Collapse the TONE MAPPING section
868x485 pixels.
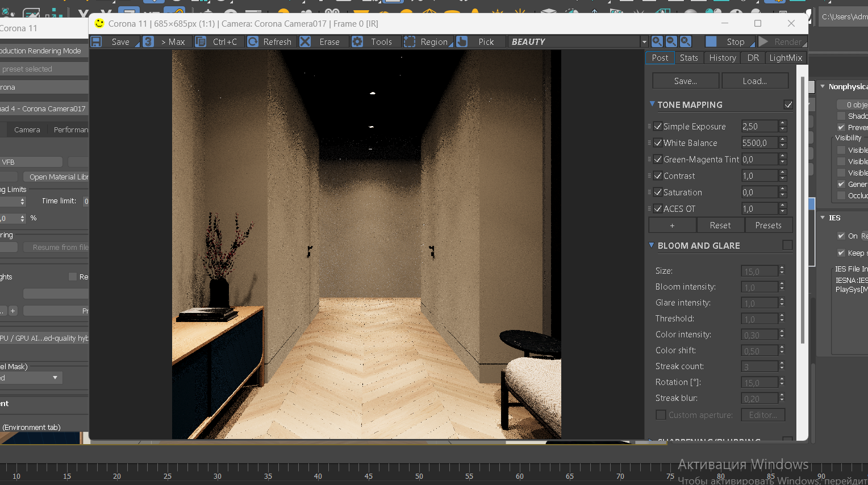tap(652, 104)
